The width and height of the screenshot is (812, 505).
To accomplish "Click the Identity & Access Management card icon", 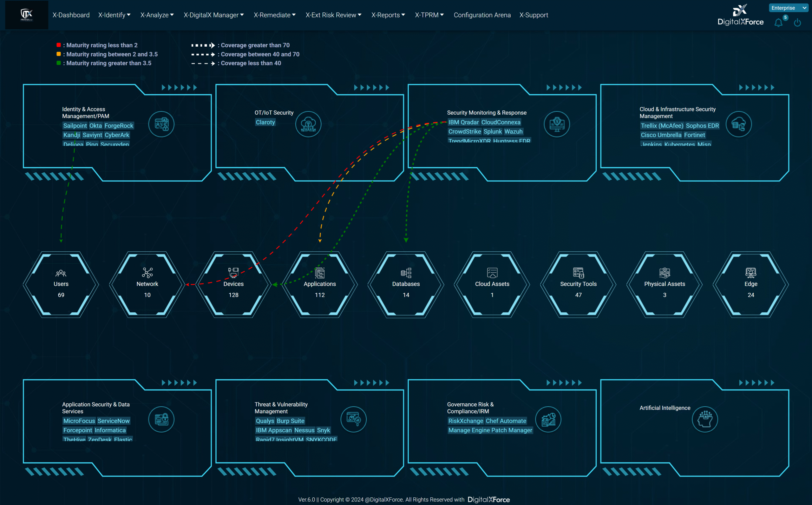I will [x=161, y=124].
